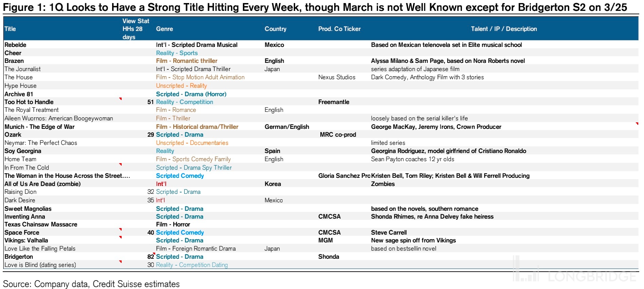Image resolution: width=644 pixels, height=289 pixels.
Task: Select the Talent / IP / Description header
Action: 504,29
